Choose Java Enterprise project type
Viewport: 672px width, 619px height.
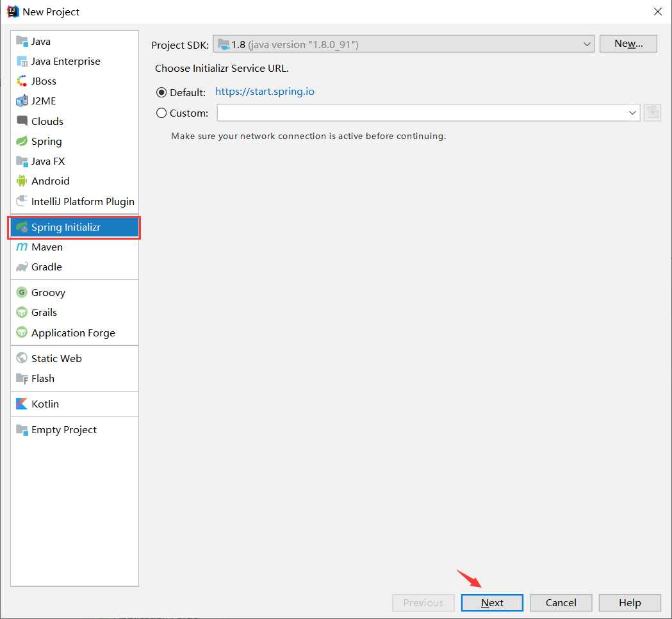click(74, 62)
